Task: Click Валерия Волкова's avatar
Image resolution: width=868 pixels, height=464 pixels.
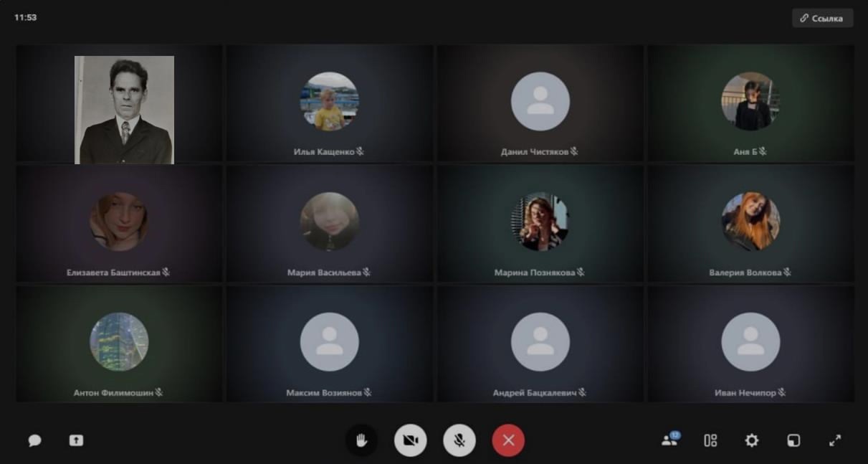Action: point(750,222)
